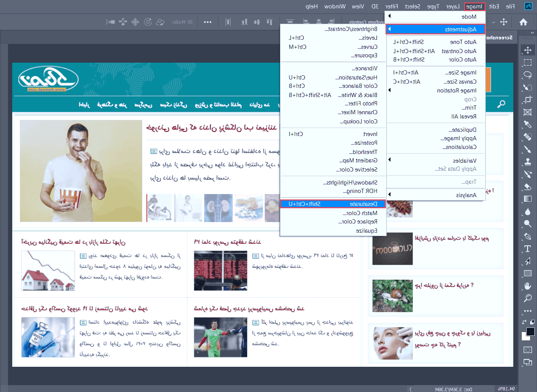Select the Crop tool
The width and height of the screenshot is (537, 392).
click(527, 100)
